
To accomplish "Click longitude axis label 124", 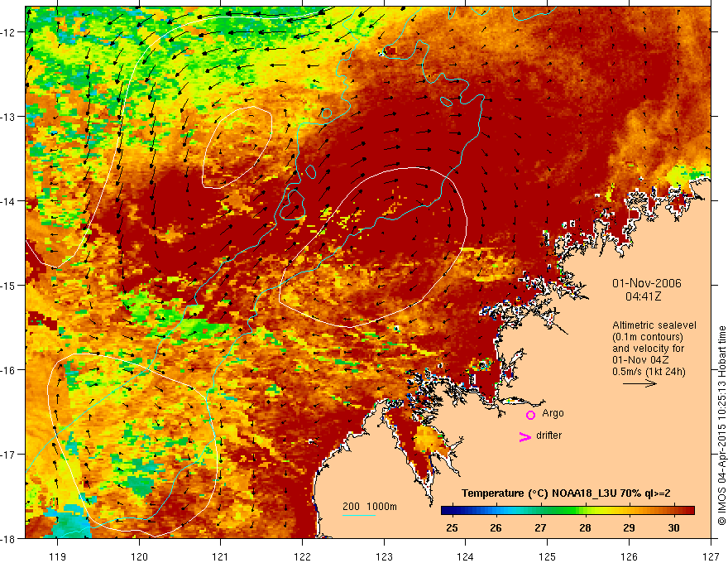I will coord(466,556).
